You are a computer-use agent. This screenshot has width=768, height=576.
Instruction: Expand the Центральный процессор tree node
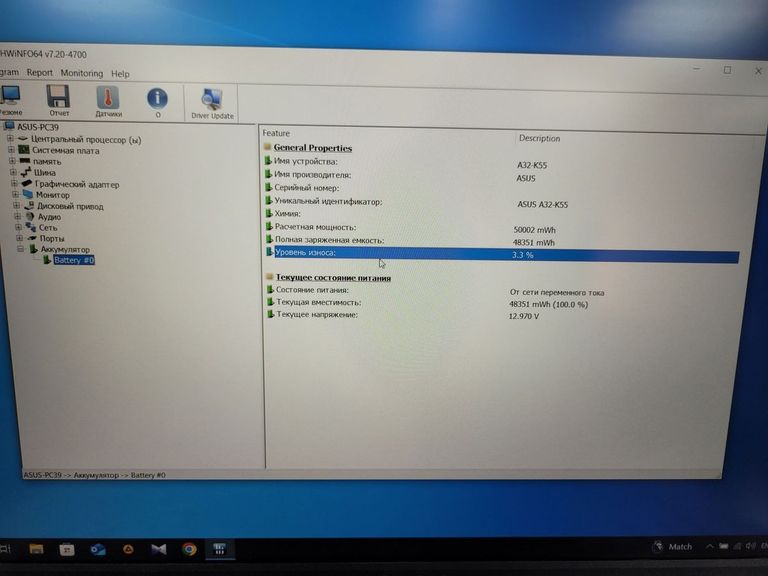[x=10, y=139]
